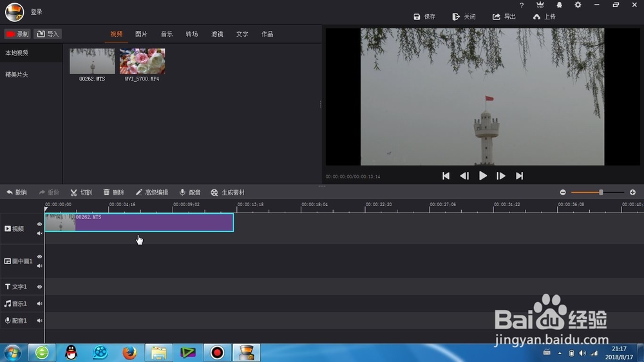Select the 文字1 track label
The image size is (644, 362).
click(15, 287)
